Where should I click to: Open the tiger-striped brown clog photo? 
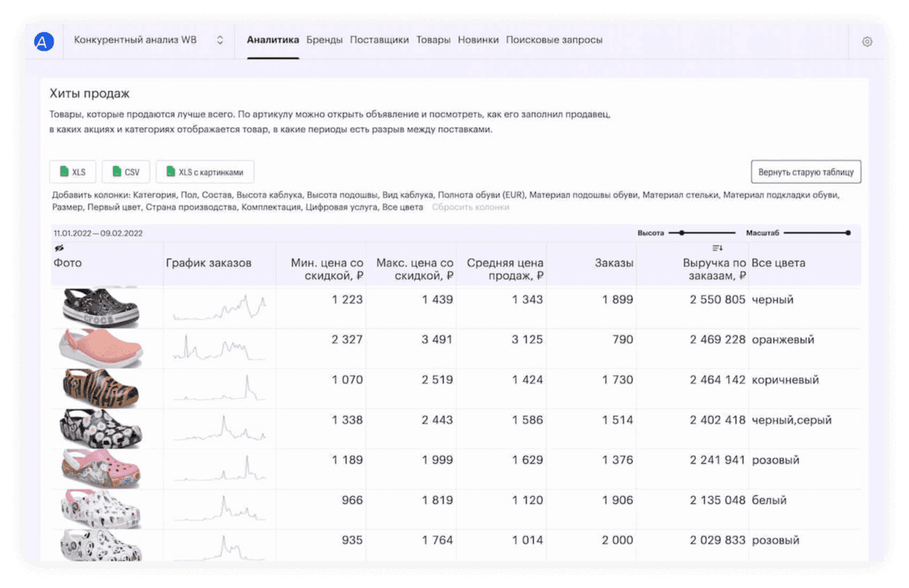101,388
